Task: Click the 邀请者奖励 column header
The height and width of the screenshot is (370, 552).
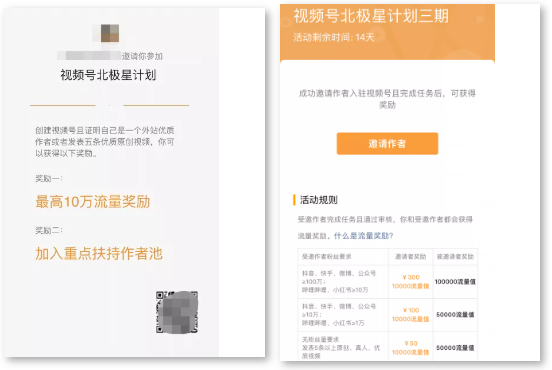Action: pyautogui.click(x=410, y=257)
